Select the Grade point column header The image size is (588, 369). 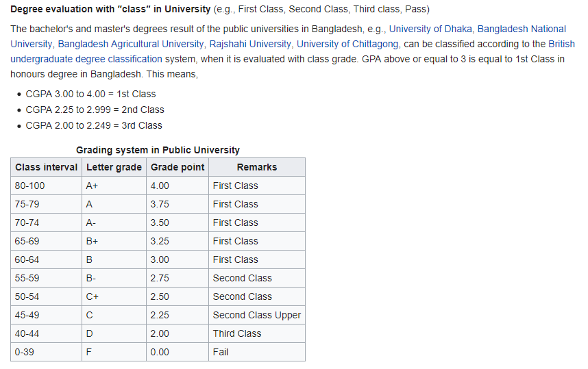point(177,167)
